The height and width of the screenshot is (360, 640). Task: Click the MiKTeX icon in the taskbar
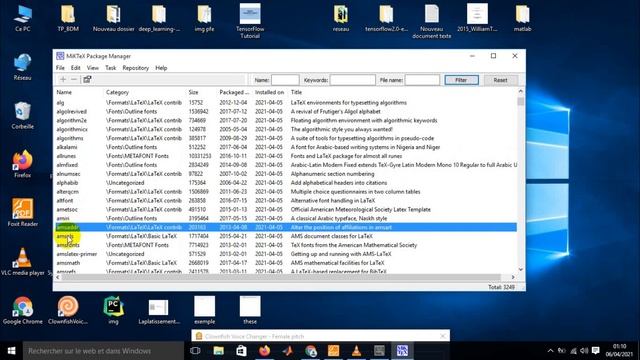pyautogui.click(x=402, y=351)
